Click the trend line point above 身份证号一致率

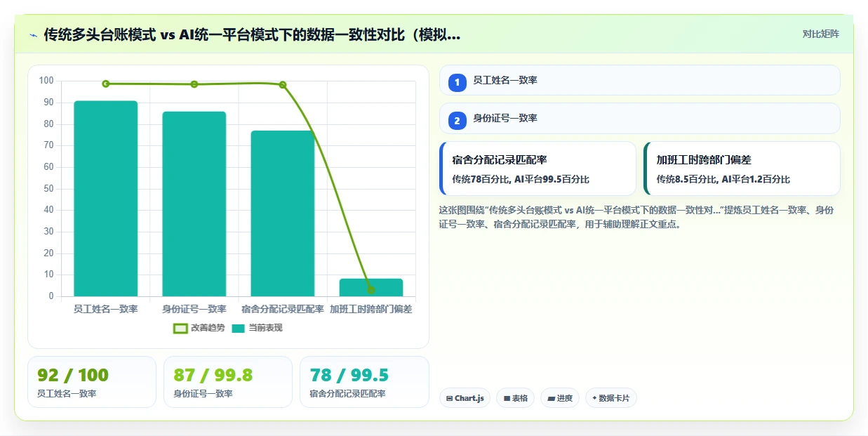click(194, 84)
